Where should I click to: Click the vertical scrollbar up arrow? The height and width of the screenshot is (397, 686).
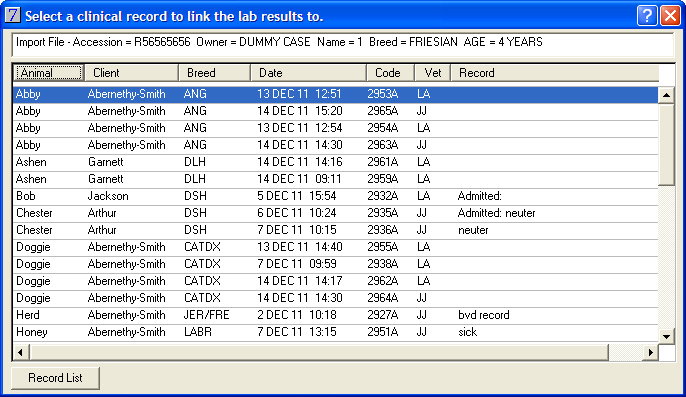(666, 95)
